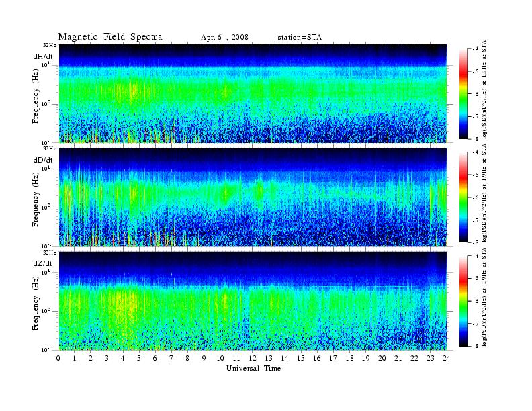This screenshot has height=411, width=532.
Task: Click the 32Hz tick label of dD/dt panel
Action: click(49, 148)
